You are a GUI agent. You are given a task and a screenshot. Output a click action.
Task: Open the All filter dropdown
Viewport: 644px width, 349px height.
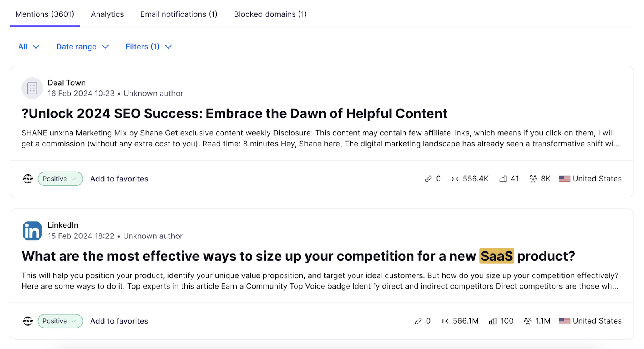[28, 47]
